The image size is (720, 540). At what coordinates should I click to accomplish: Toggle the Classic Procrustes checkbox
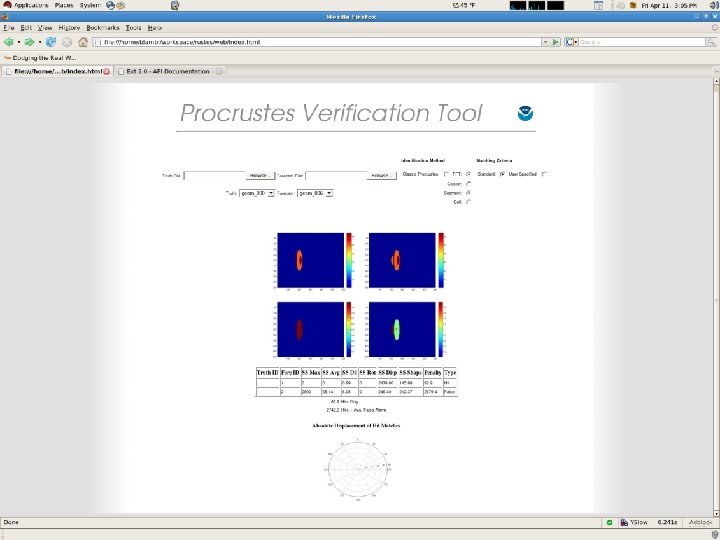(446, 174)
